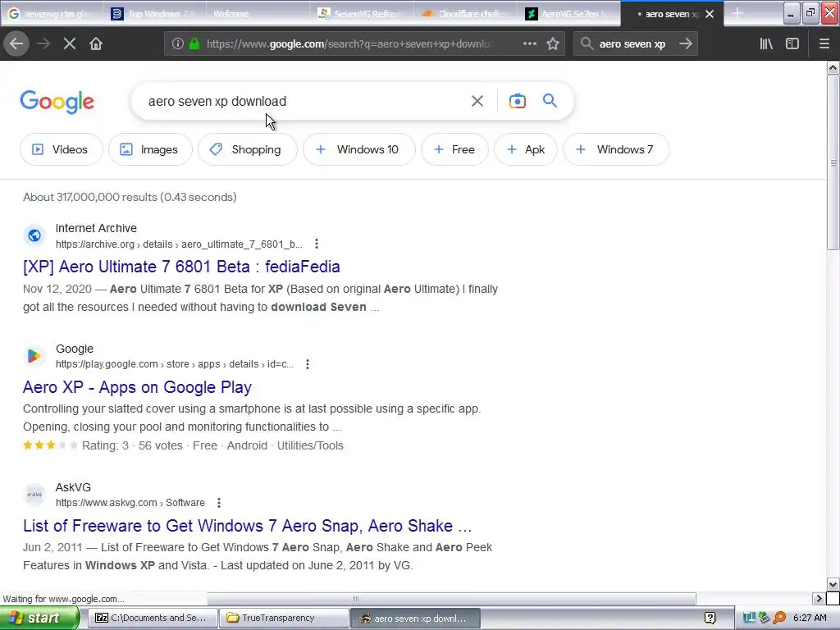The height and width of the screenshot is (630, 840).
Task: Add Apk to the search
Action: pos(526,149)
